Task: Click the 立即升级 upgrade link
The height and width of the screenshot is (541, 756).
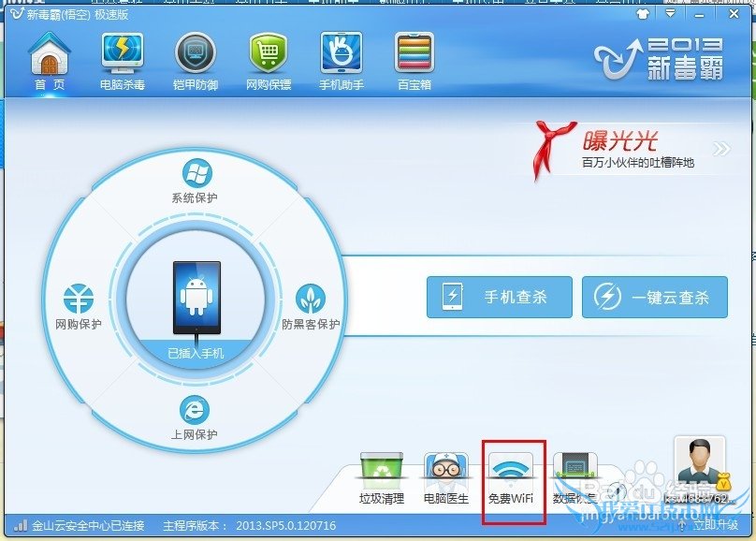Action: point(716,524)
